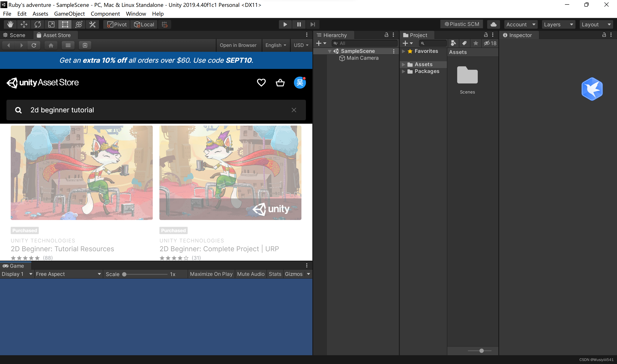This screenshot has width=617, height=364.
Task: Expand the Packages folder in Project panel
Action: pos(404,71)
